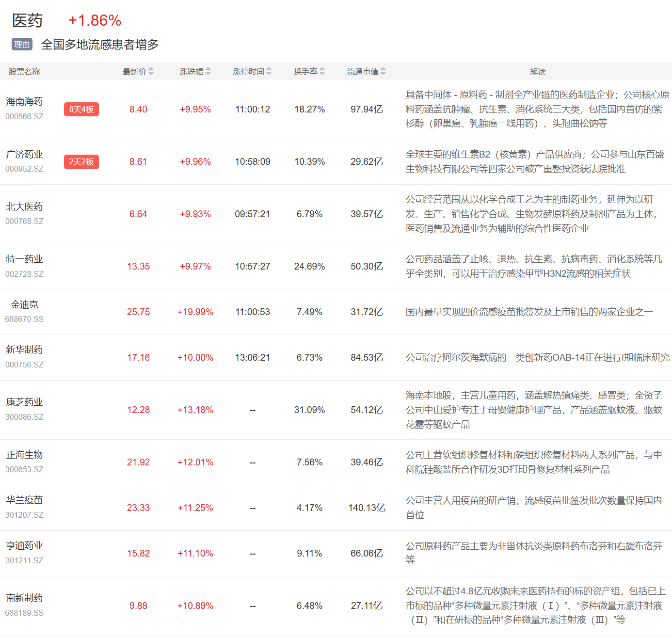Image resolution: width=672 pixels, height=637 pixels.
Task: Click the 理由 tag label
Action: tap(22, 45)
